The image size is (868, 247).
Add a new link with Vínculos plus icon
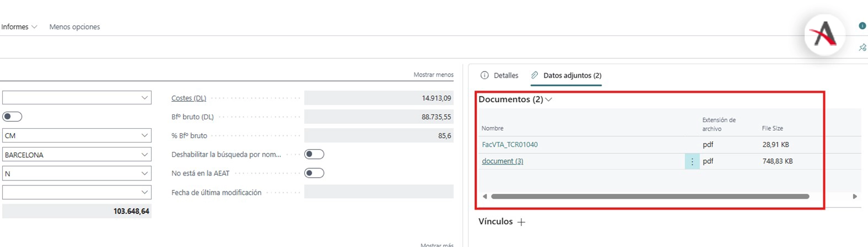521,222
